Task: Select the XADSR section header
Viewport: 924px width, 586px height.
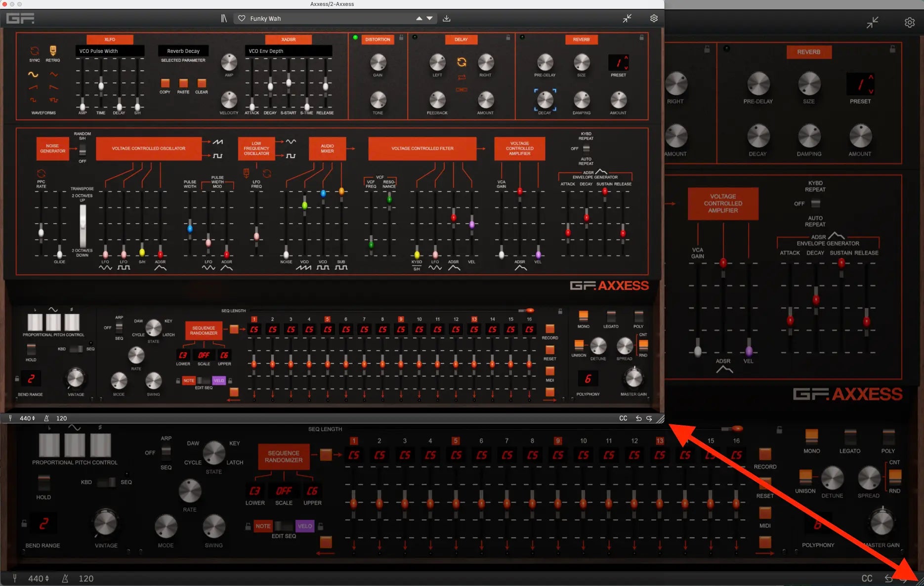Action: point(289,40)
